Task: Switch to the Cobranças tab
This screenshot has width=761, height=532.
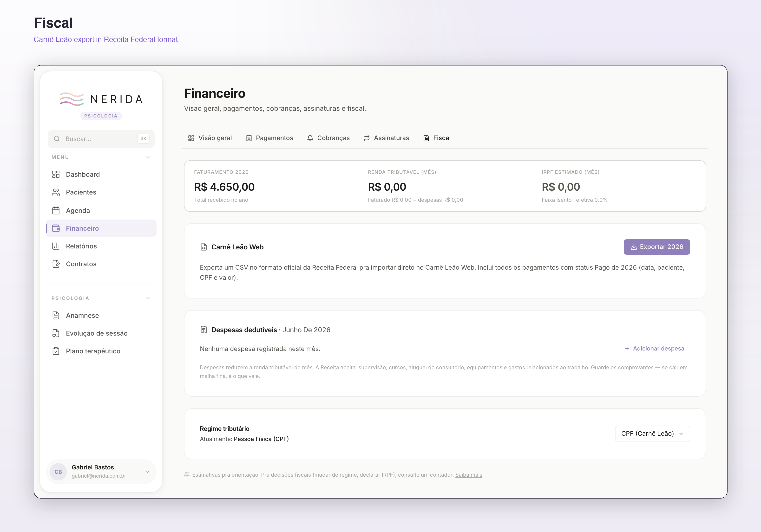Action: (328, 138)
